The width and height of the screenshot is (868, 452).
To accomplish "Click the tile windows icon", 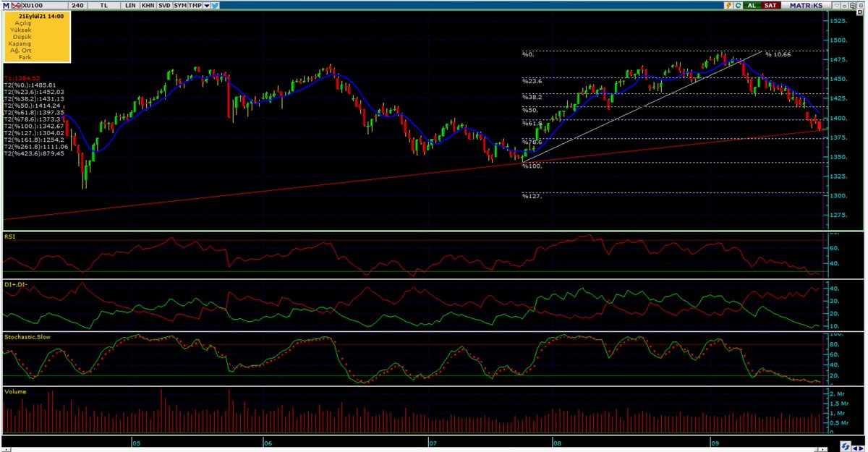I will click(x=853, y=6).
